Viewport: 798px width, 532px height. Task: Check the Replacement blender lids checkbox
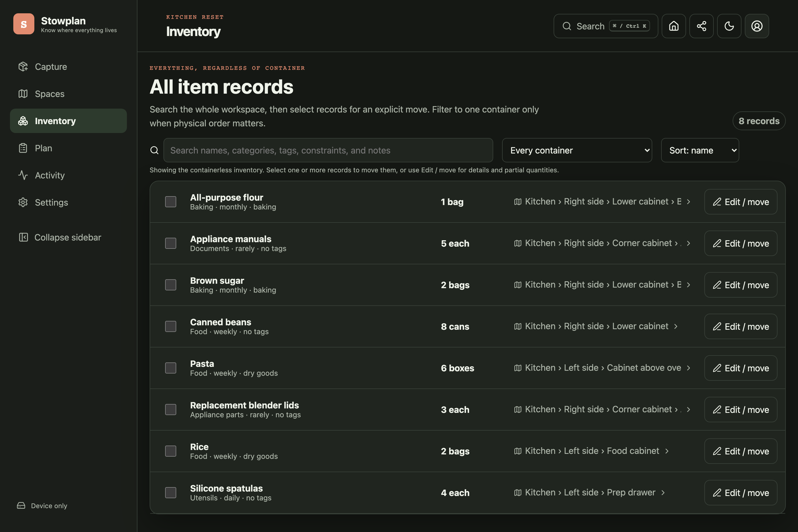[x=171, y=410]
